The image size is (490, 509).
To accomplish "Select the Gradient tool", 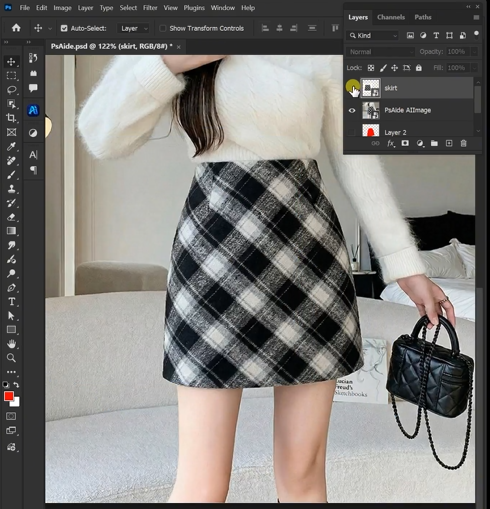I will pos(11,231).
